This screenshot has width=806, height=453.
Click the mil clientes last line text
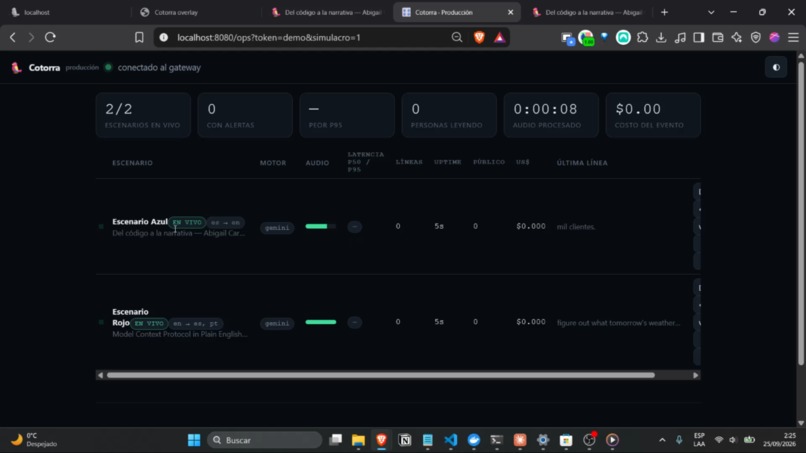click(x=576, y=227)
